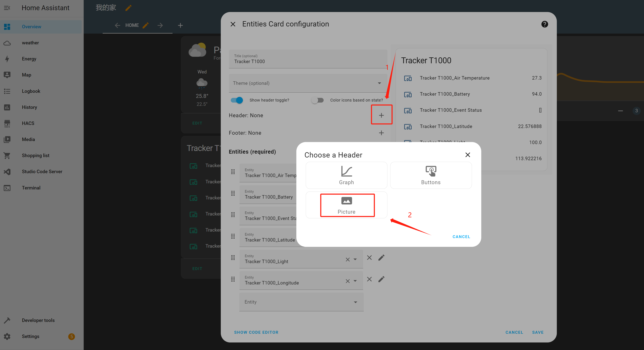Expand Tracker T1000_Light entity dropdown

tap(355, 259)
